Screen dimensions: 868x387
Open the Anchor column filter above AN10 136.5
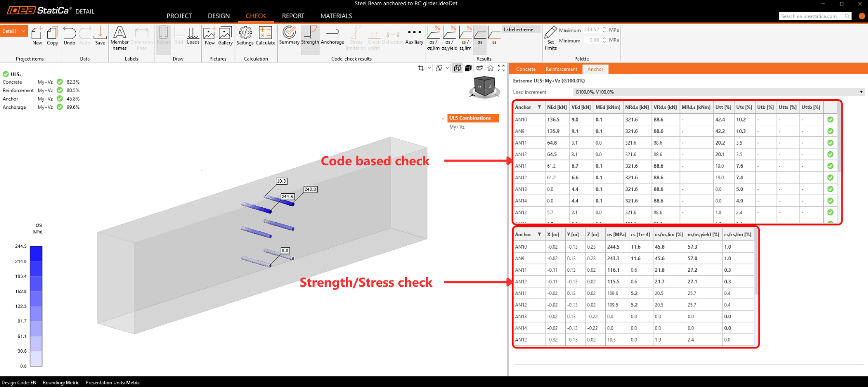pos(539,107)
